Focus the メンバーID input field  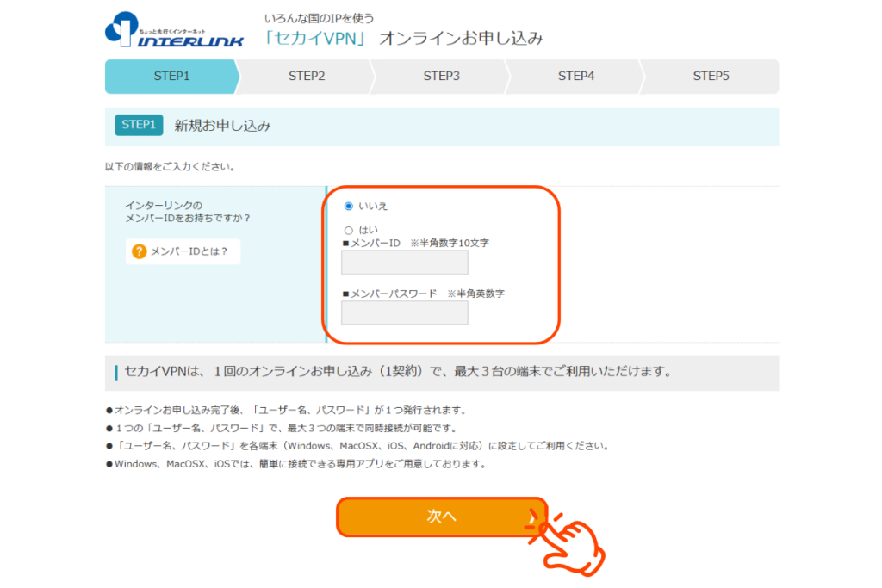pos(405,263)
